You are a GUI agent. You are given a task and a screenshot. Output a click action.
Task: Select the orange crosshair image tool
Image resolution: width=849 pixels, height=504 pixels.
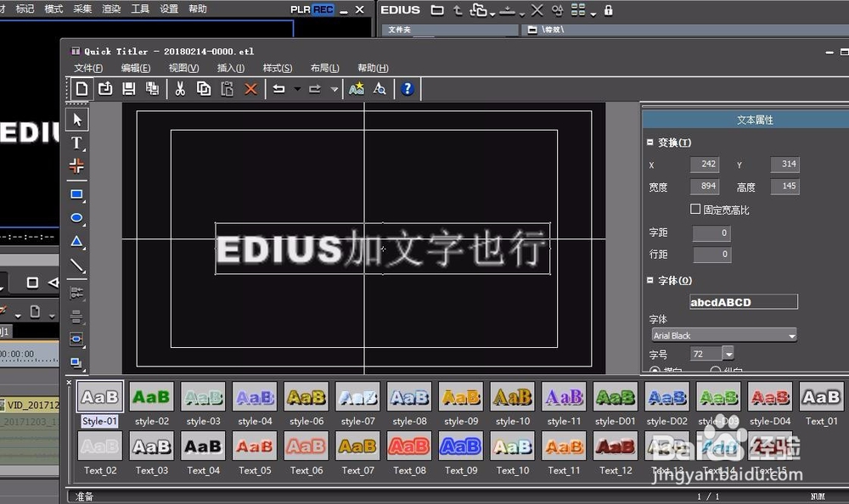tap(77, 165)
